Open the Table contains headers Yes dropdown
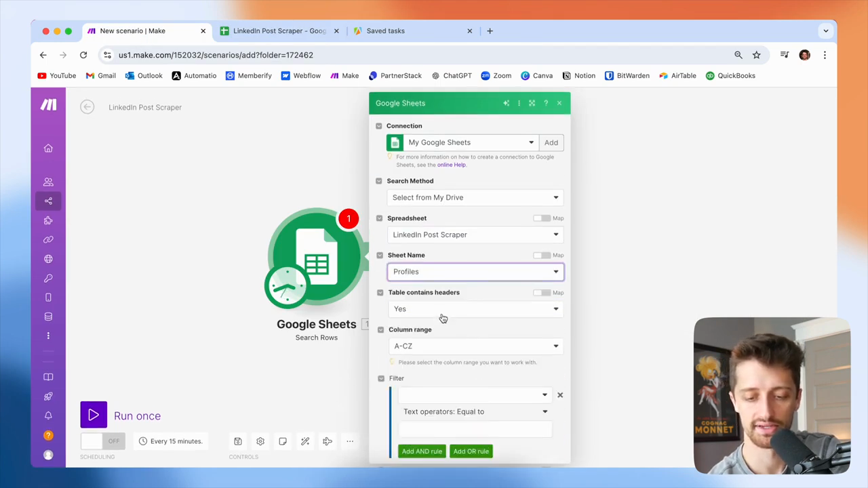The image size is (868, 488). pyautogui.click(x=476, y=309)
